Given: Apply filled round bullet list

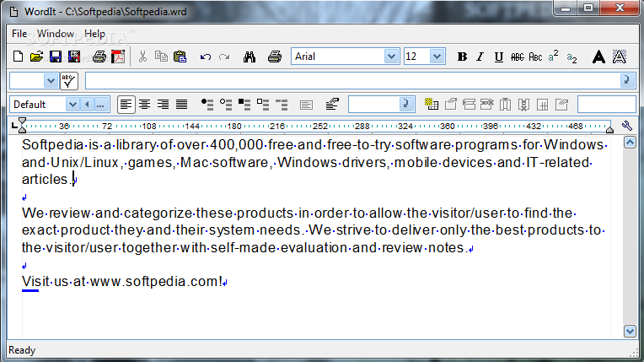Looking at the screenshot, I should [207, 104].
